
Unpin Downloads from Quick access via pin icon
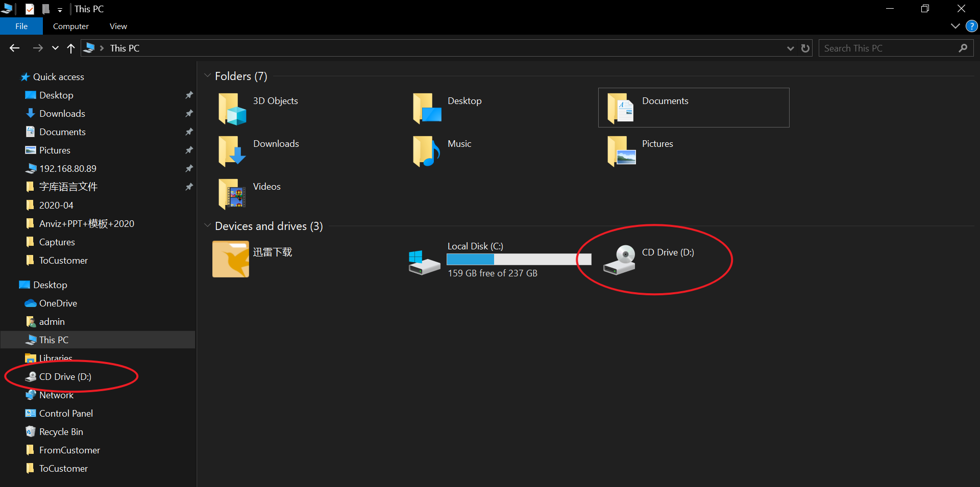tap(189, 113)
